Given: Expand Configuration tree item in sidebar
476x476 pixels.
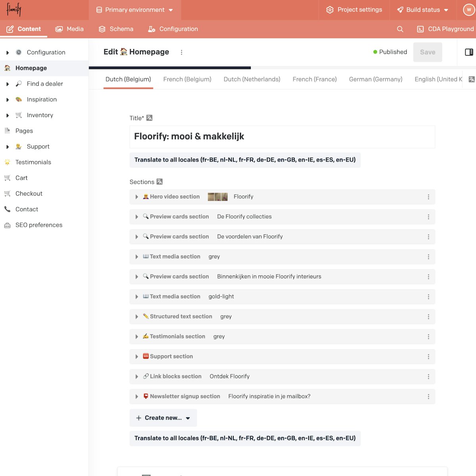Looking at the screenshot, I should point(8,52).
